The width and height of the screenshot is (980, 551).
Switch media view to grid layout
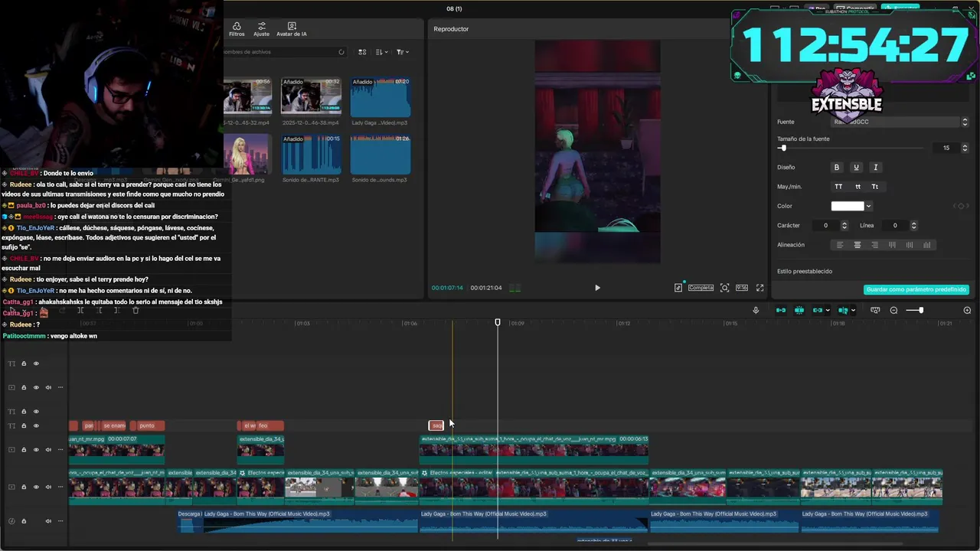point(362,52)
